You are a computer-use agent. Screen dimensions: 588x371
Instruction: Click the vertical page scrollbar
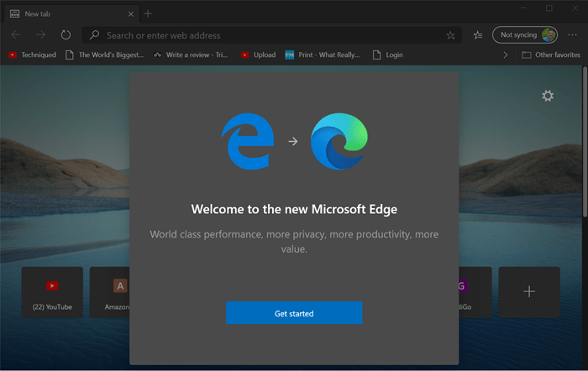pos(585,142)
